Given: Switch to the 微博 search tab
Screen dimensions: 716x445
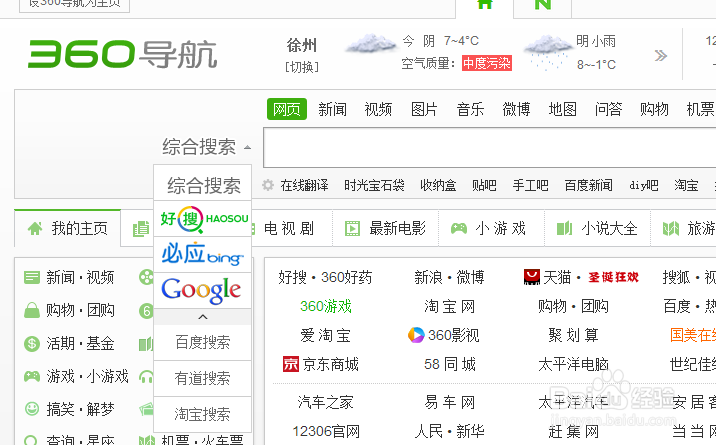Looking at the screenshot, I should tap(516, 109).
